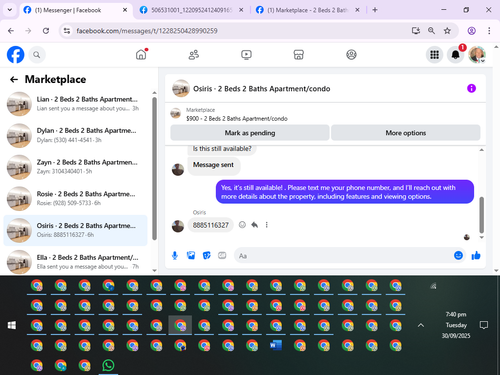
Task: Show hidden tray icons chevron
Action: click(421, 325)
